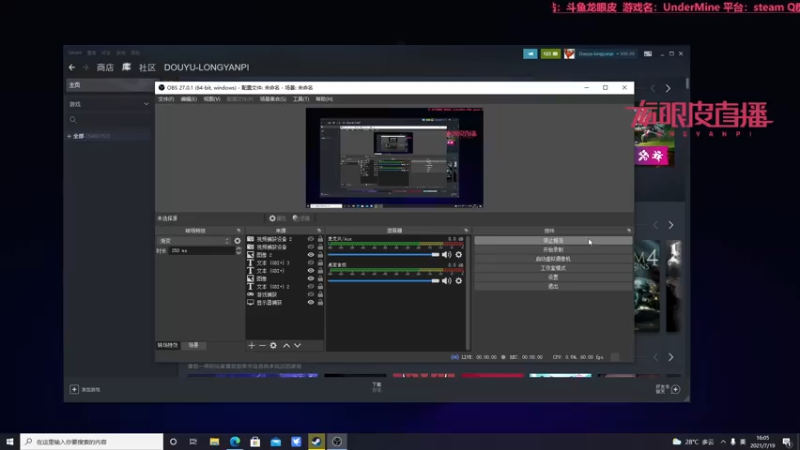The width and height of the screenshot is (800, 450).
Task: Open Microsoft Store from the taskbar
Action: (255, 441)
